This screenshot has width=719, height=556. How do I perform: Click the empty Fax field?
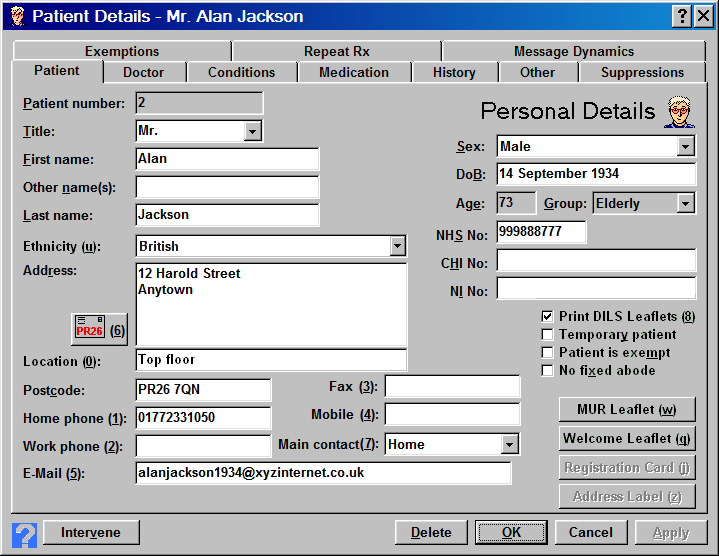(453, 386)
